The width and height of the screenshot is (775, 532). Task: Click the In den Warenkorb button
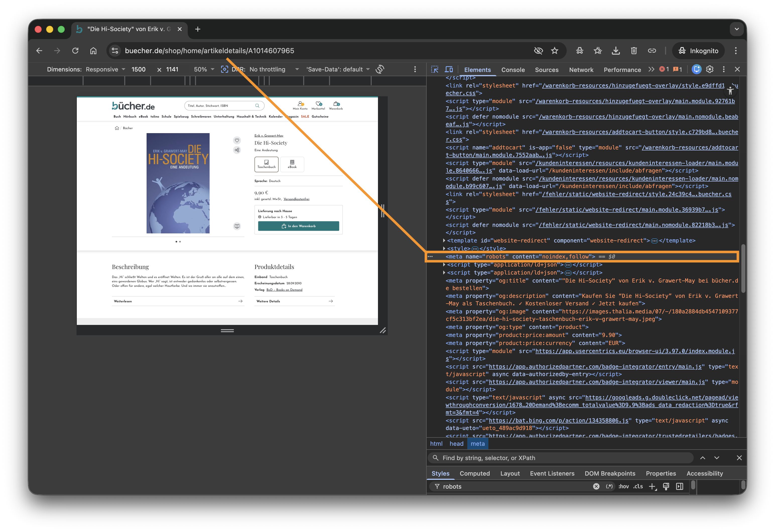pyautogui.click(x=299, y=226)
